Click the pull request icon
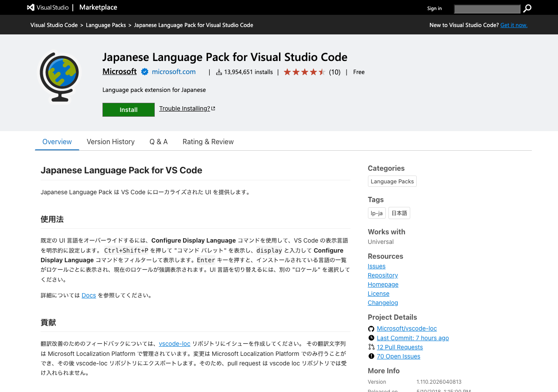The width and height of the screenshot is (558, 392). pyautogui.click(x=371, y=347)
